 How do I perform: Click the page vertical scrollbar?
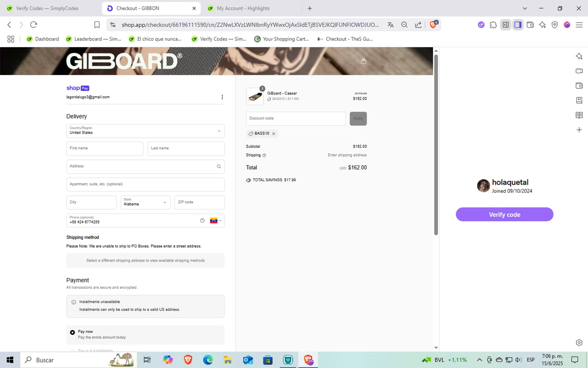(x=436, y=145)
